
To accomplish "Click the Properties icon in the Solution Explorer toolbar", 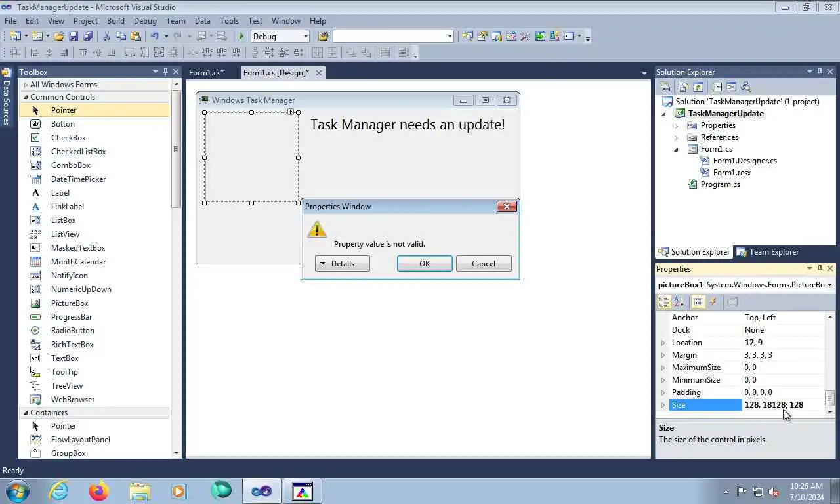I will coord(665,87).
